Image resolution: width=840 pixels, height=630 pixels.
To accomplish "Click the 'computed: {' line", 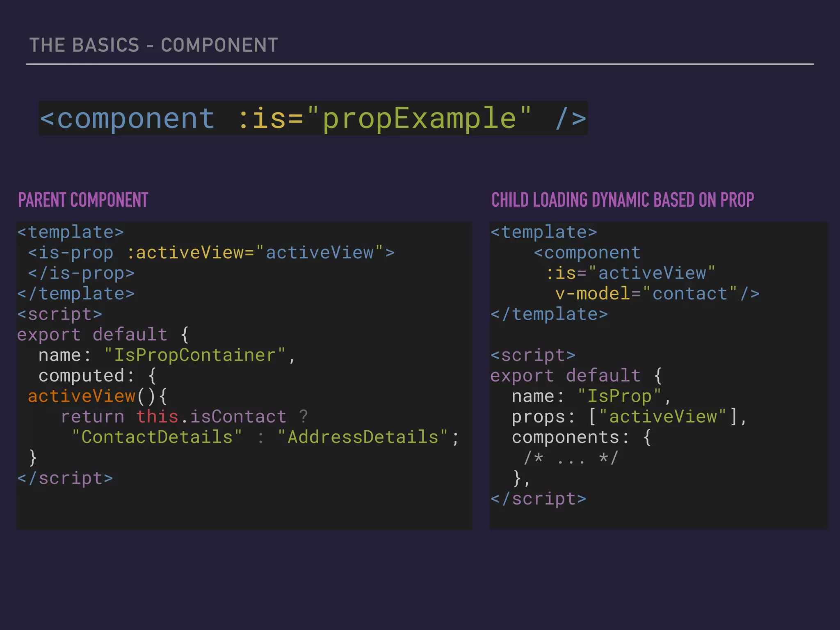I will coord(98,376).
